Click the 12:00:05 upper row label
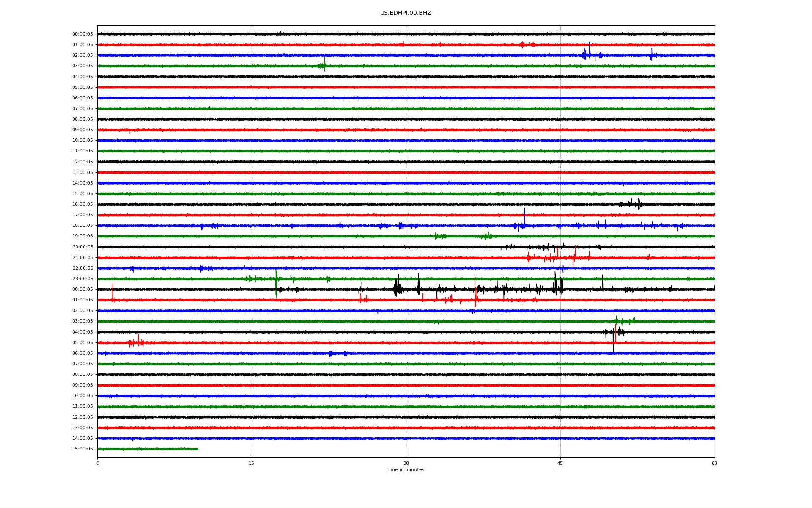This screenshot has height=508, width=812. [82, 162]
